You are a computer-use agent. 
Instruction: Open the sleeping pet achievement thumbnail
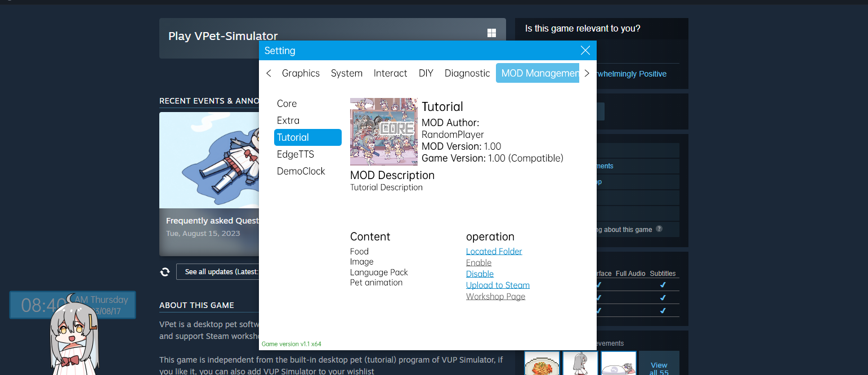[x=619, y=363]
